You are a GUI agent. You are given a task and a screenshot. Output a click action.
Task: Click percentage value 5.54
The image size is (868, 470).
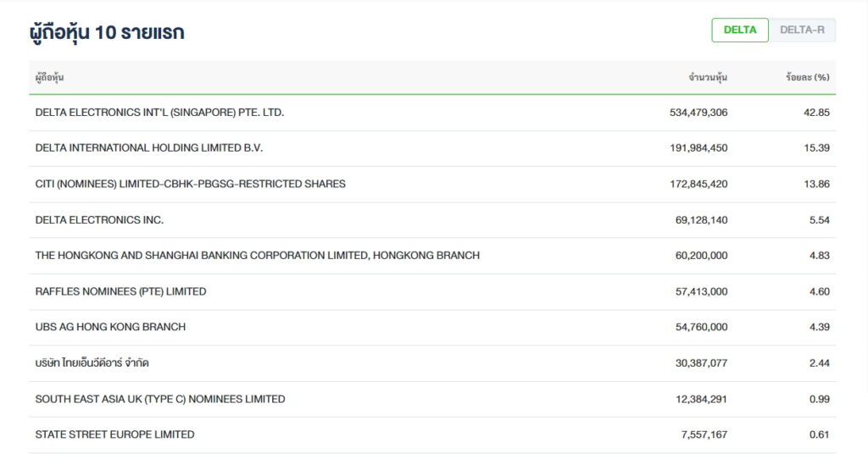(x=820, y=219)
